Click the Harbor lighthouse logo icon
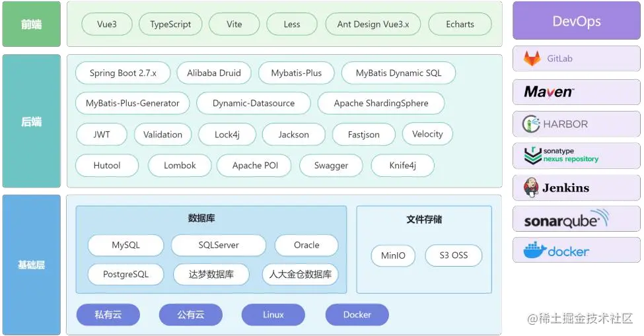Image resolution: width=644 pixels, height=336 pixels. pyautogui.click(x=531, y=123)
